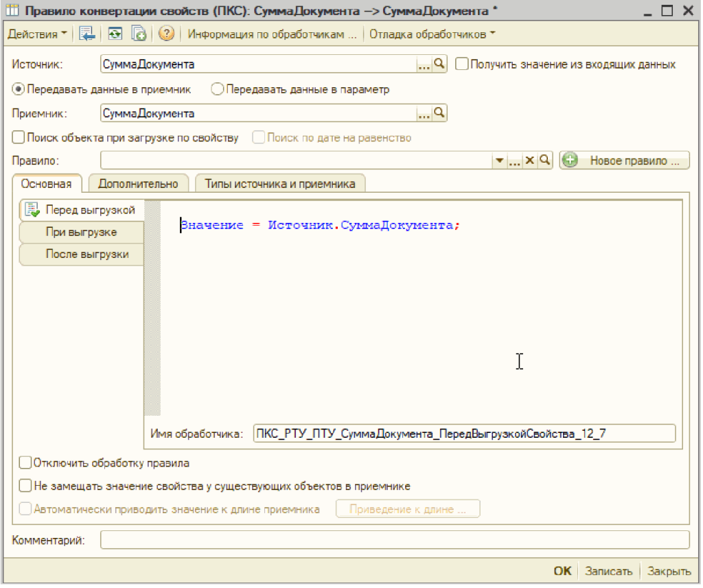Click the reread (refresh) toolbar icon
703x588 pixels.
[115, 34]
